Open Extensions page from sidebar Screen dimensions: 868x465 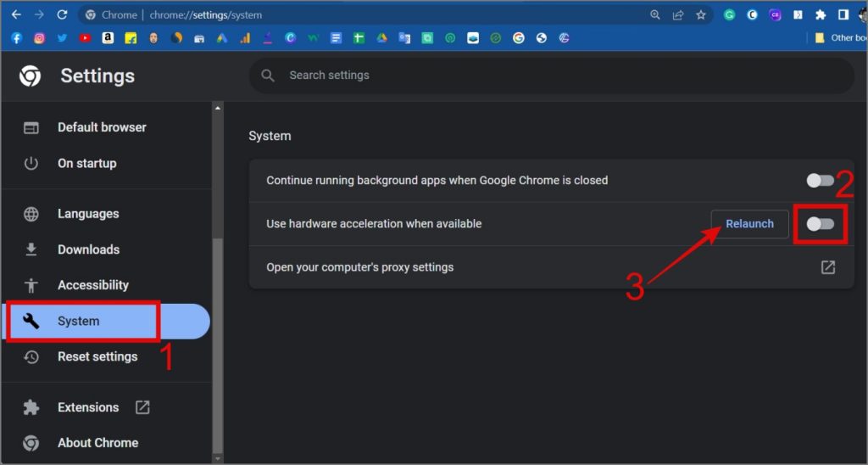coord(88,407)
